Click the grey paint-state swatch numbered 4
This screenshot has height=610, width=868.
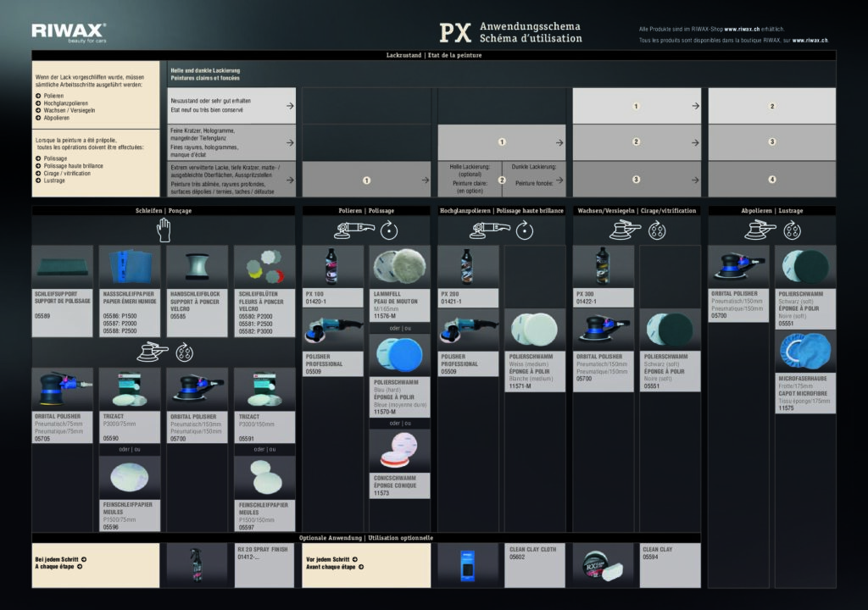[771, 179]
